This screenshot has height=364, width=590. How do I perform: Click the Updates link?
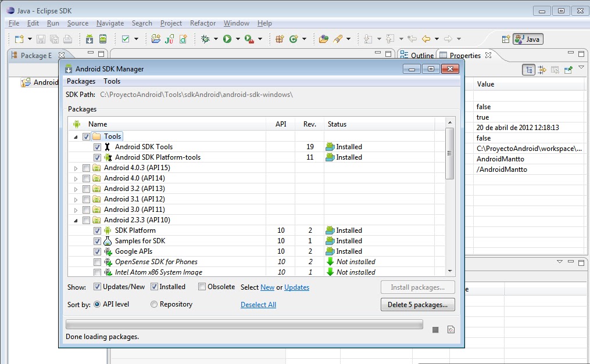click(x=296, y=287)
